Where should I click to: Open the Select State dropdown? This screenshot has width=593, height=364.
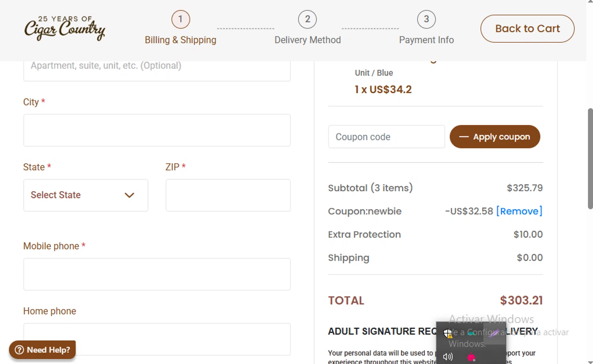coord(86,195)
